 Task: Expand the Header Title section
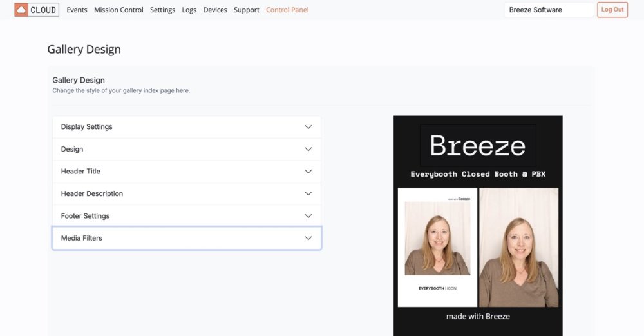coord(187,172)
